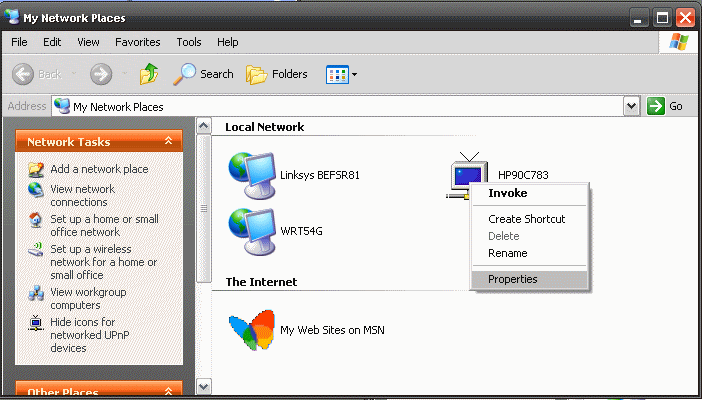The height and width of the screenshot is (400, 702).
Task: Open Back history dropdown arrow
Action: coord(74,74)
